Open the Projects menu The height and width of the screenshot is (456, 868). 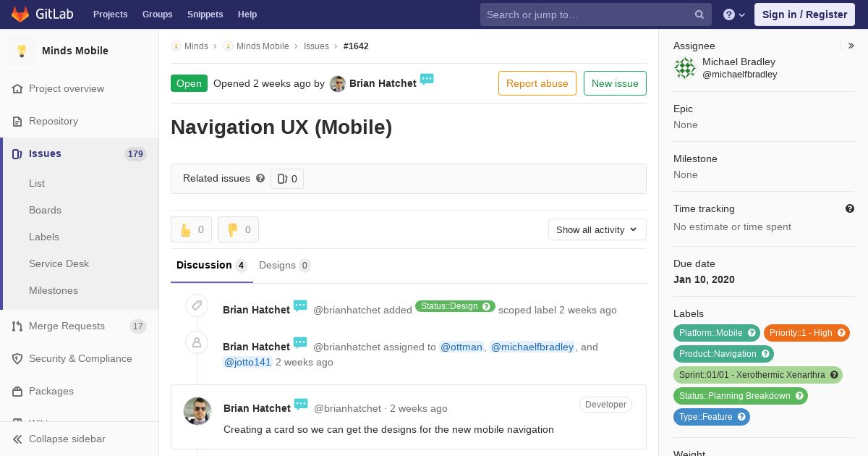(110, 14)
